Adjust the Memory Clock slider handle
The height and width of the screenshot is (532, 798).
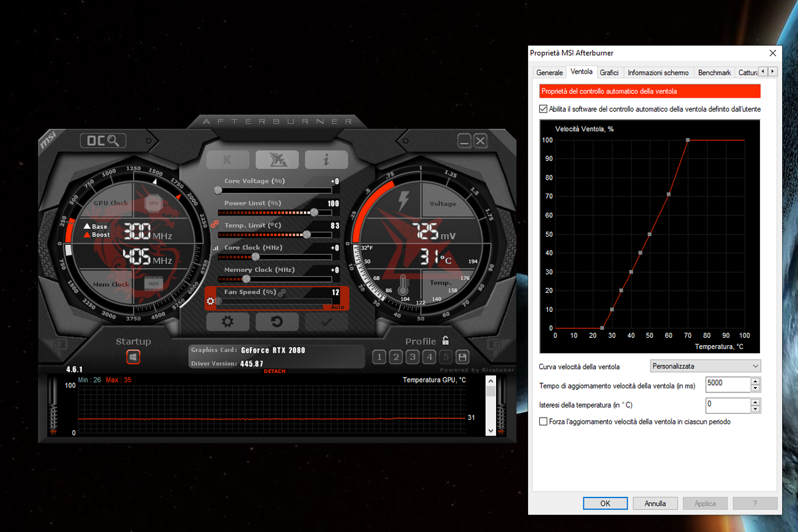(x=247, y=279)
